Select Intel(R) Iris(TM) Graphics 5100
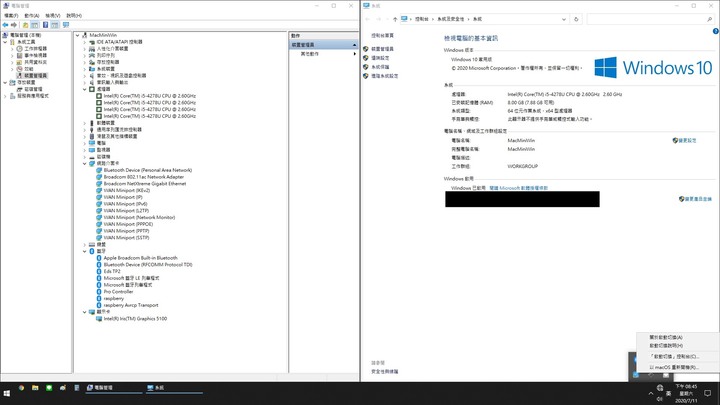 point(135,319)
